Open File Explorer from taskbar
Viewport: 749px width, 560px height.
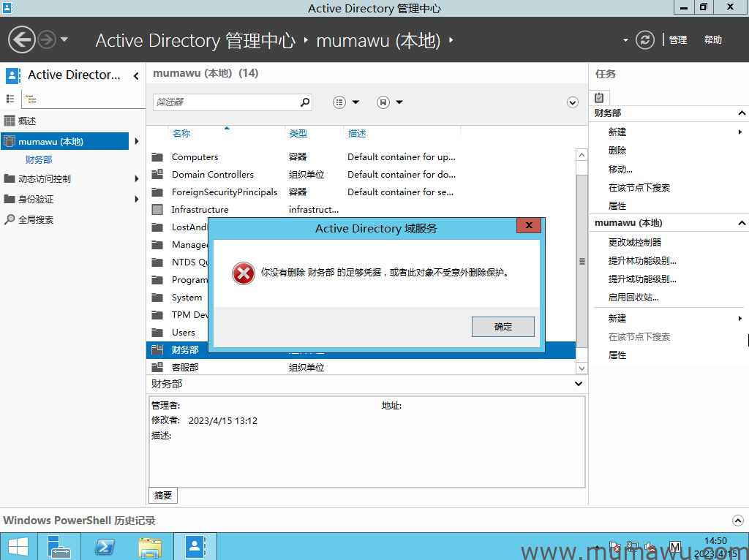coord(150,547)
